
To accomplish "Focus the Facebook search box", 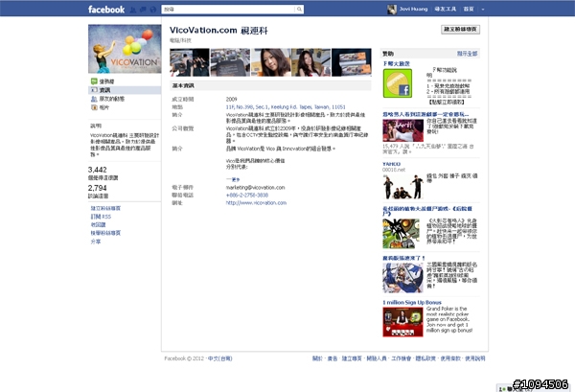I will [228, 10].
